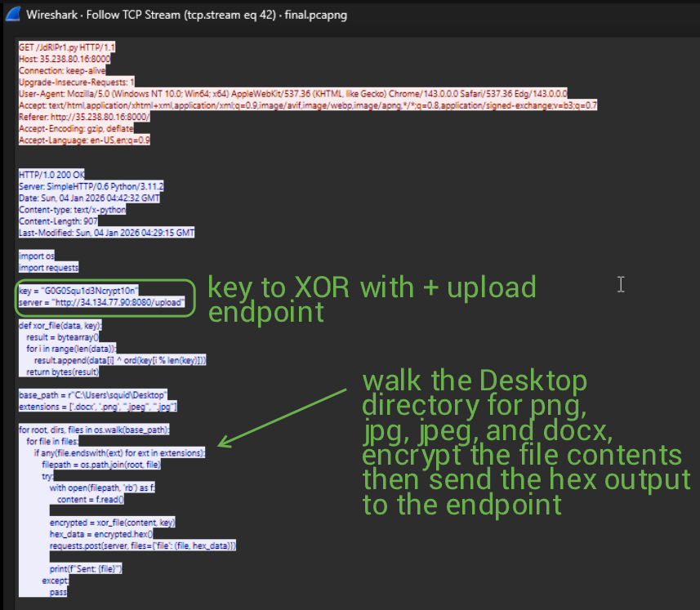Click the 'HTTP/1.0 200 OK' response line
This screenshot has height=610, width=700.
(x=52, y=175)
